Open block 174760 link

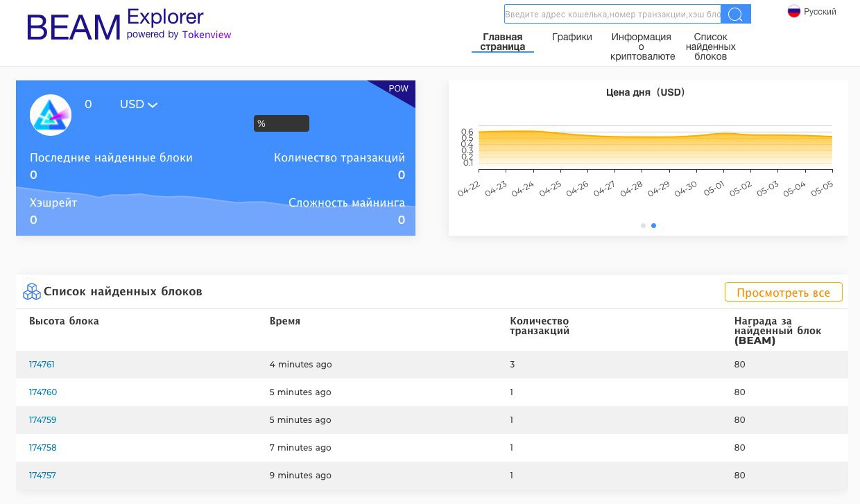pyautogui.click(x=43, y=392)
